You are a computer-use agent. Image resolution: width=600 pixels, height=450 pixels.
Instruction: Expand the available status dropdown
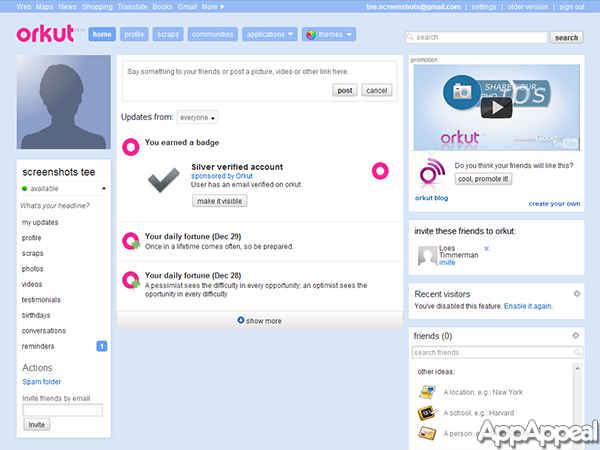click(x=103, y=188)
